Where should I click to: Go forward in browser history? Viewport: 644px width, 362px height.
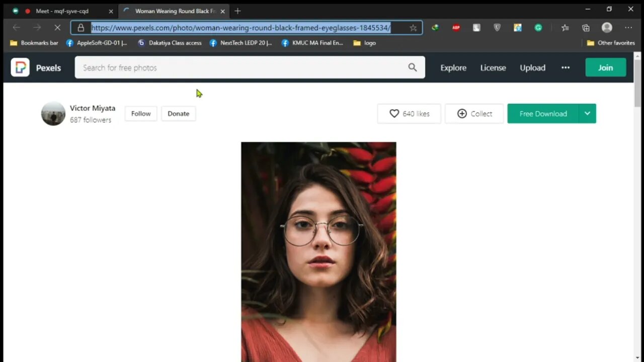[x=37, y=28]
